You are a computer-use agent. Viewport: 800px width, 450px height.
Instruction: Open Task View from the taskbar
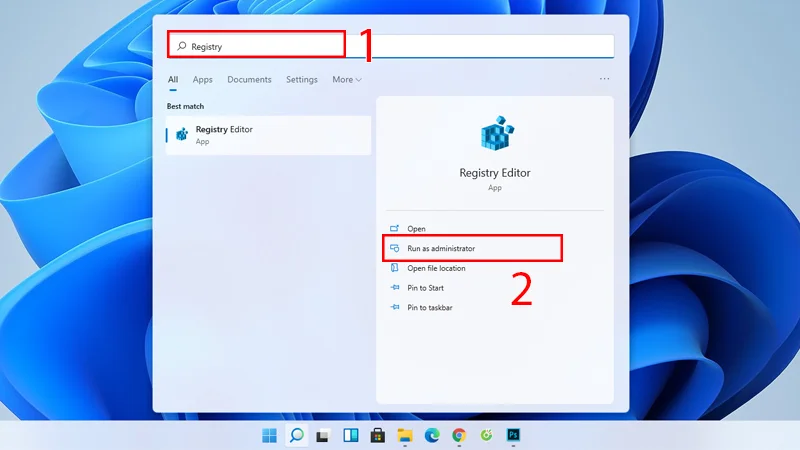[x=322, y=436]
